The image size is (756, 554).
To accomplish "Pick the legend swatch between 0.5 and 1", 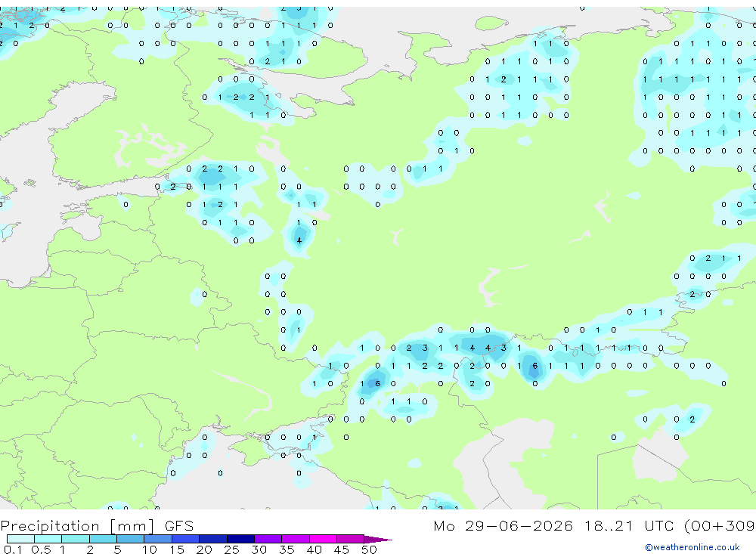I will (x=48, y=539).
